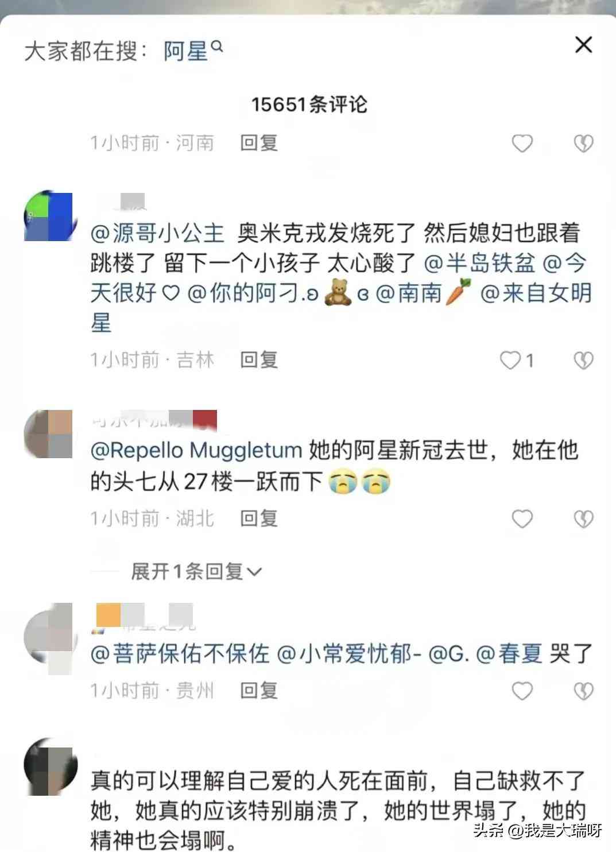Open mention @源哥小公主
Image resolution: width=616 pixels, height=852 pixels.
point(157,233)
